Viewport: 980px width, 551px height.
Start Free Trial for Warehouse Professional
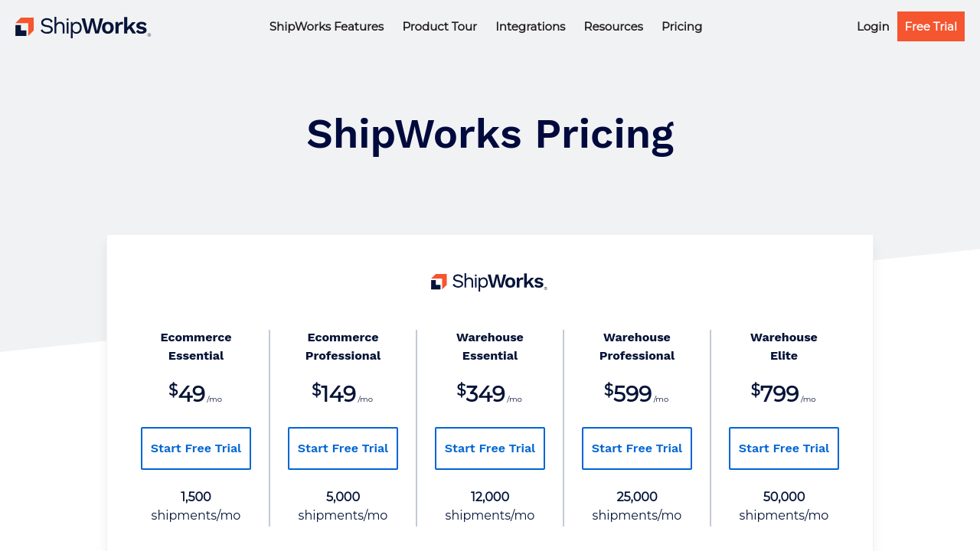(x=637, y=448)
